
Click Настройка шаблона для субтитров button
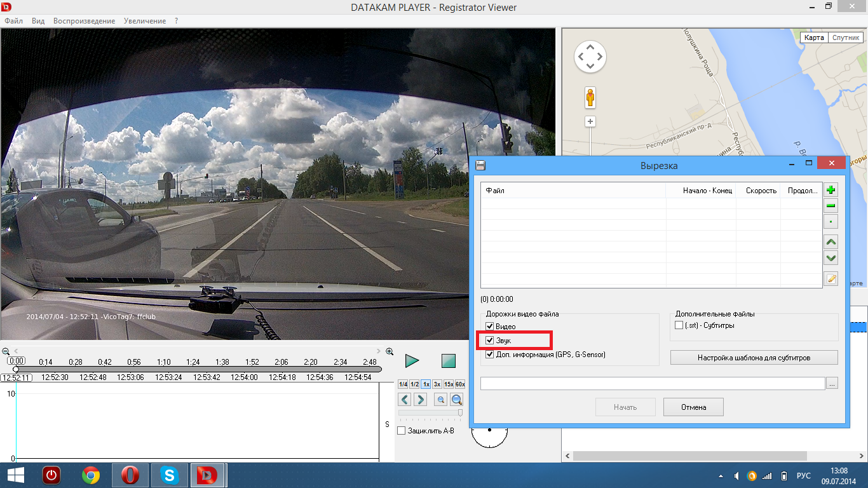click(x=754, y=357)
